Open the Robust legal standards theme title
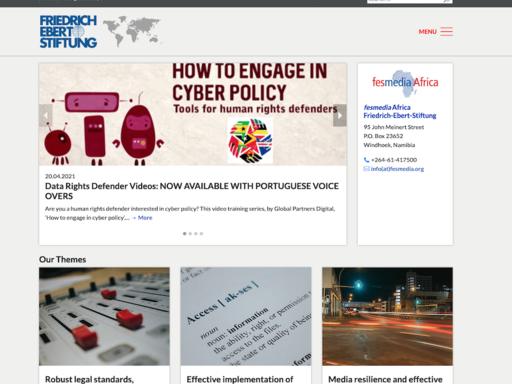 tap(89, 379)
